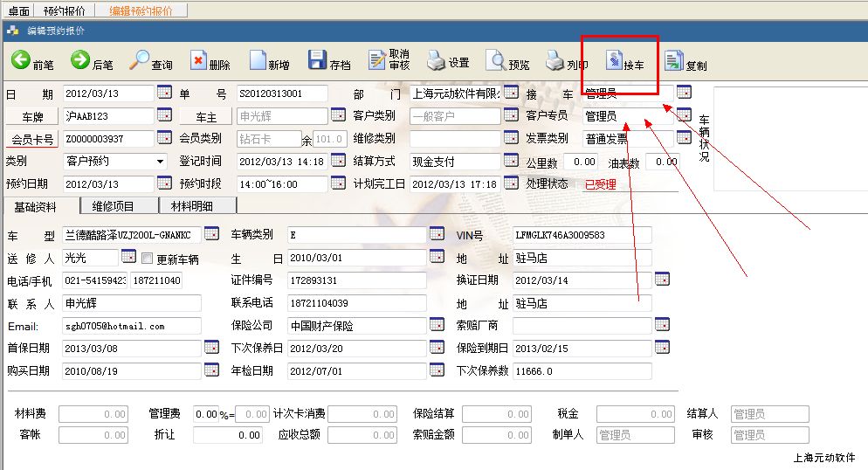This screenshot has height=470, width=868.
Task: Open the calendar picker beside 日期 field
Action: click(163, 93)
